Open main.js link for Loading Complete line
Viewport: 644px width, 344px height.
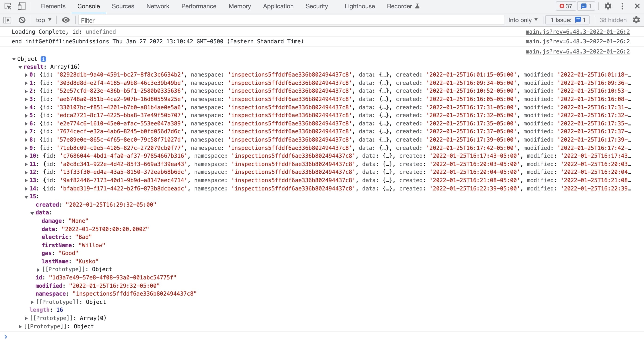click(578, 32)
